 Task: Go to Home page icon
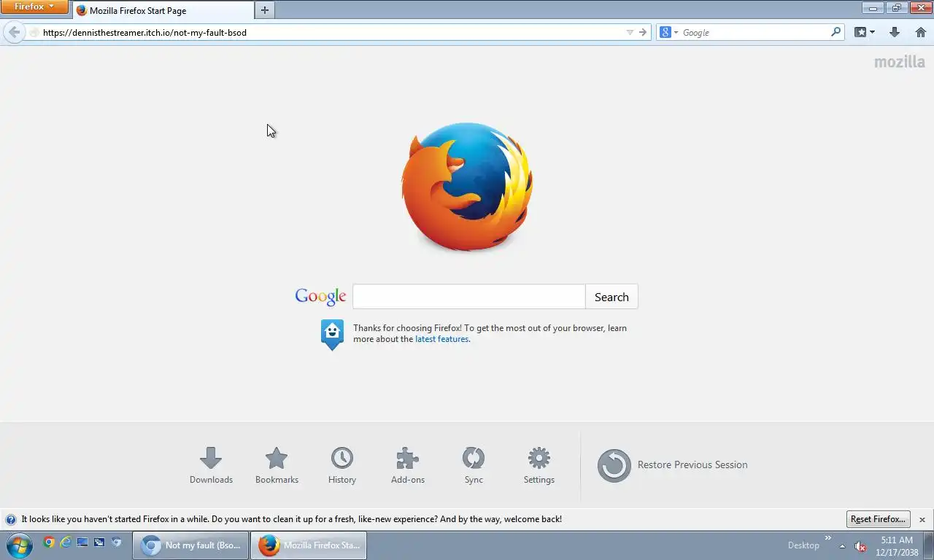[920, 32]
